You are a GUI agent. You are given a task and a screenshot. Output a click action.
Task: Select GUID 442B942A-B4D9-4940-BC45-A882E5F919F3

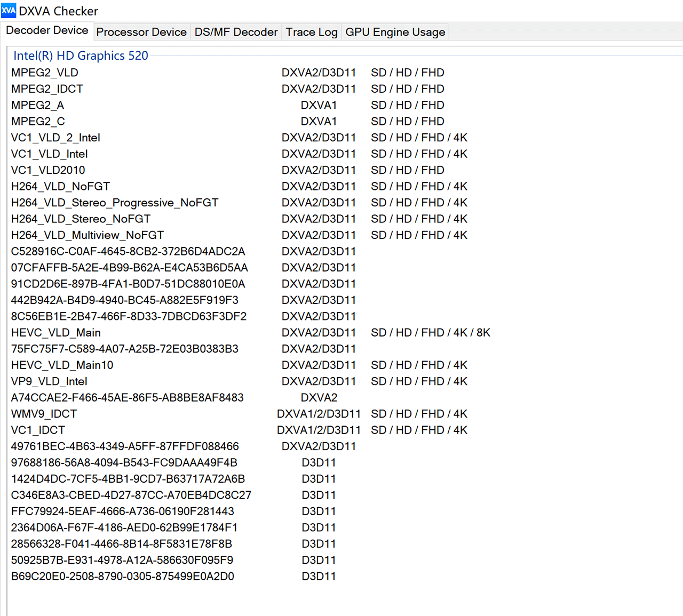tap(125, 300)
